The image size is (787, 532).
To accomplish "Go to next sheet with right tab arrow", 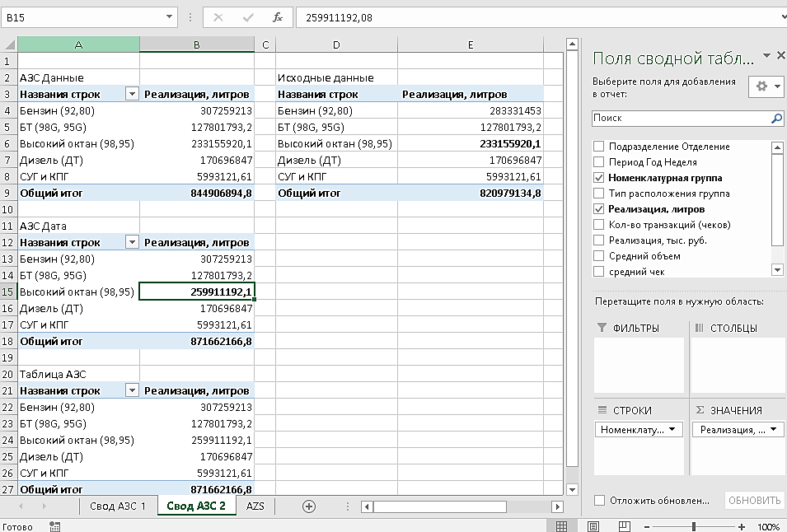I will point(45,506).
